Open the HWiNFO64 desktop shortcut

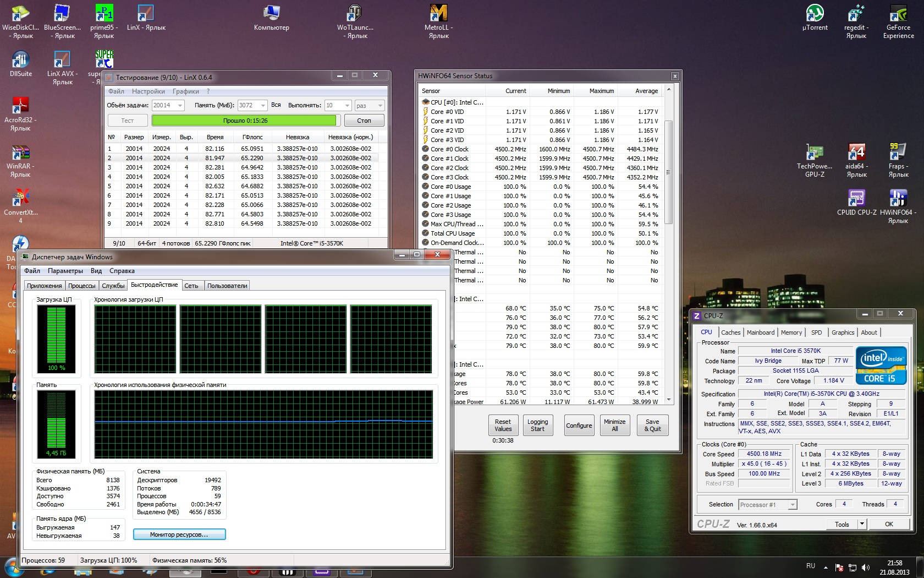click(898, 207)
